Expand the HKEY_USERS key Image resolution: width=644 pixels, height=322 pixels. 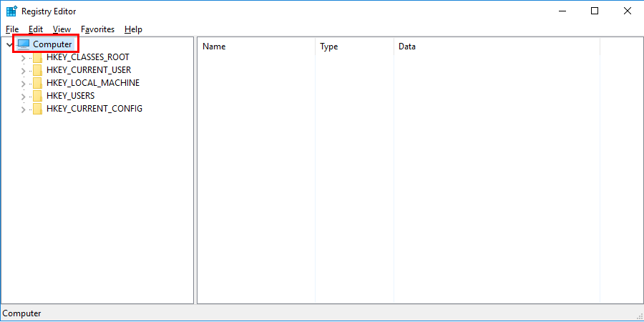coord(23,96)
